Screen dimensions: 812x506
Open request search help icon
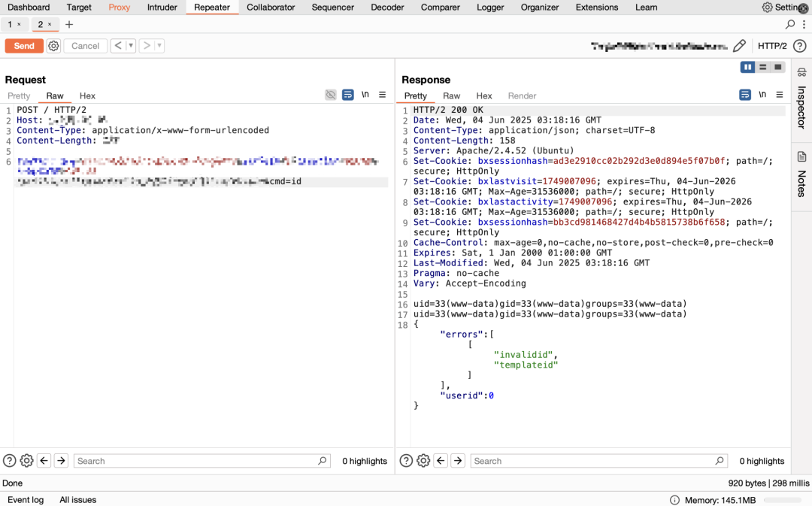coord(9,460)
